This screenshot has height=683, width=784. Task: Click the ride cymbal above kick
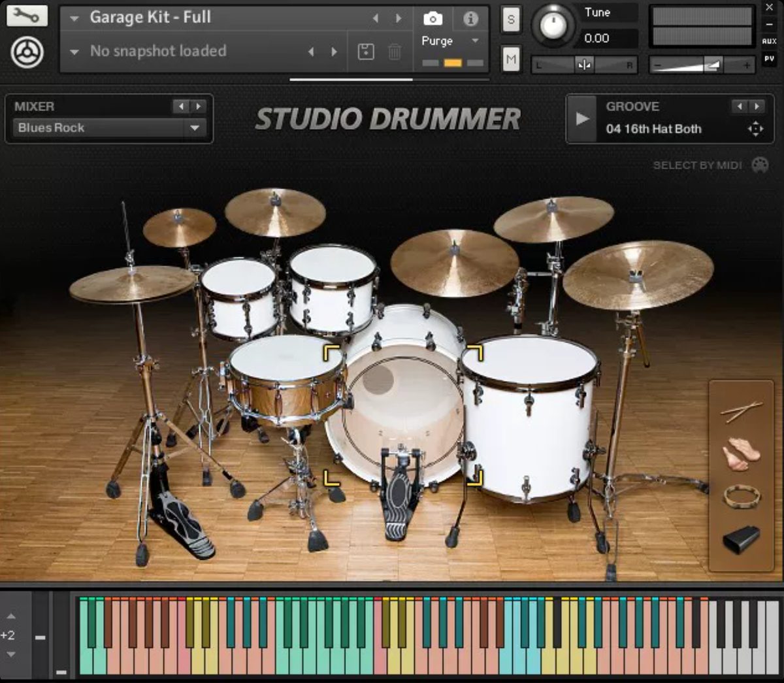click(x=455, y=263)
